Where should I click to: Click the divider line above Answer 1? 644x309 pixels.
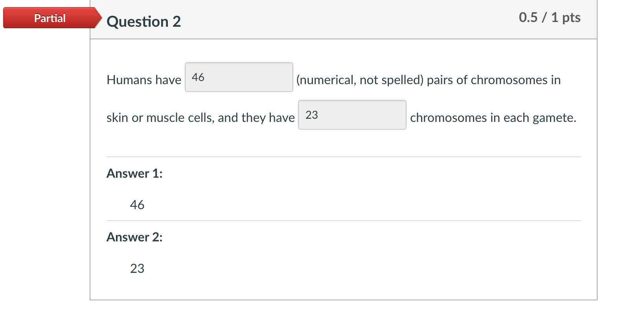click(x=344, y=157)
